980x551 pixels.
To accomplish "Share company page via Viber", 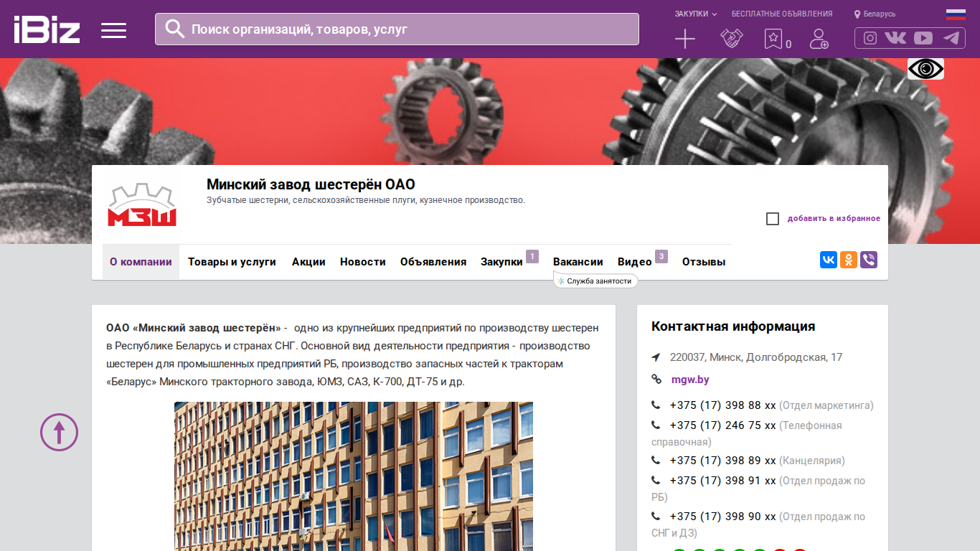I will point(869,260).
